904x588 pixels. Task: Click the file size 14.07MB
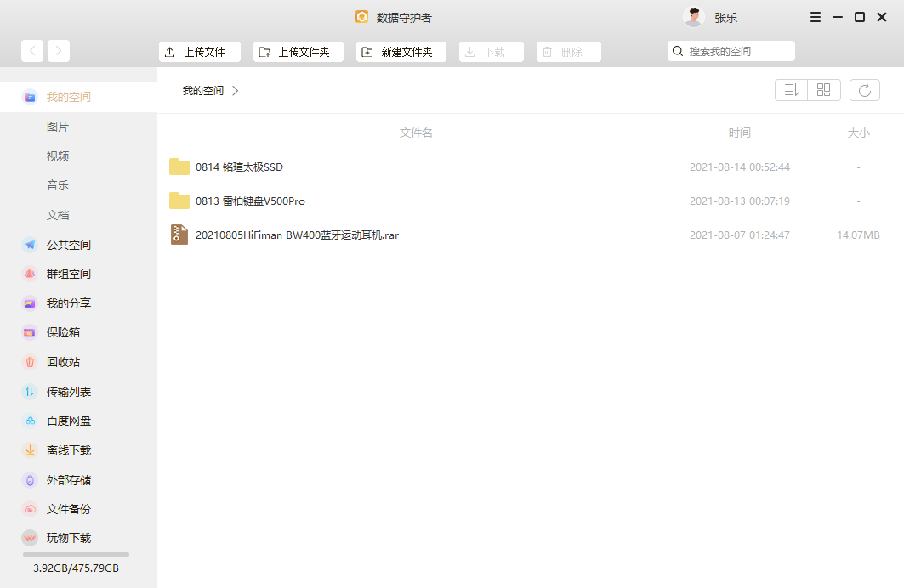[858, 235]
